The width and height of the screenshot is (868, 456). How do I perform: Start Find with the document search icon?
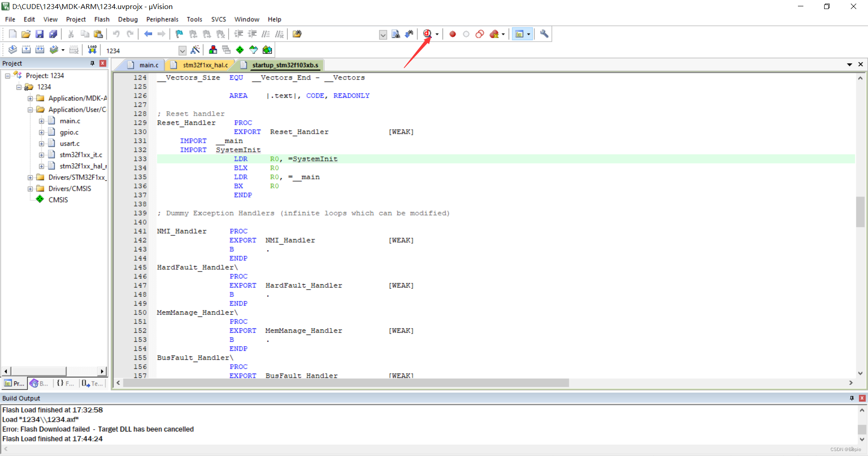396,34
